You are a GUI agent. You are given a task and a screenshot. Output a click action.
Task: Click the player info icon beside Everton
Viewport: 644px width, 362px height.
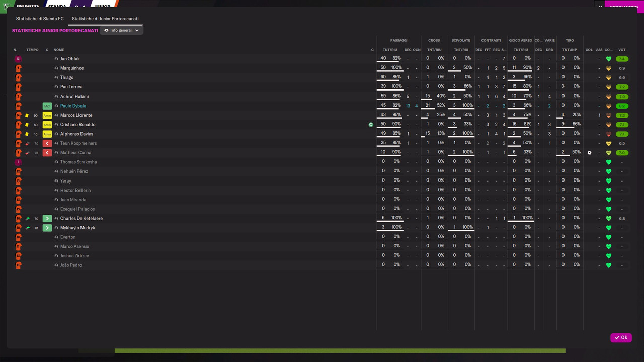56,237
